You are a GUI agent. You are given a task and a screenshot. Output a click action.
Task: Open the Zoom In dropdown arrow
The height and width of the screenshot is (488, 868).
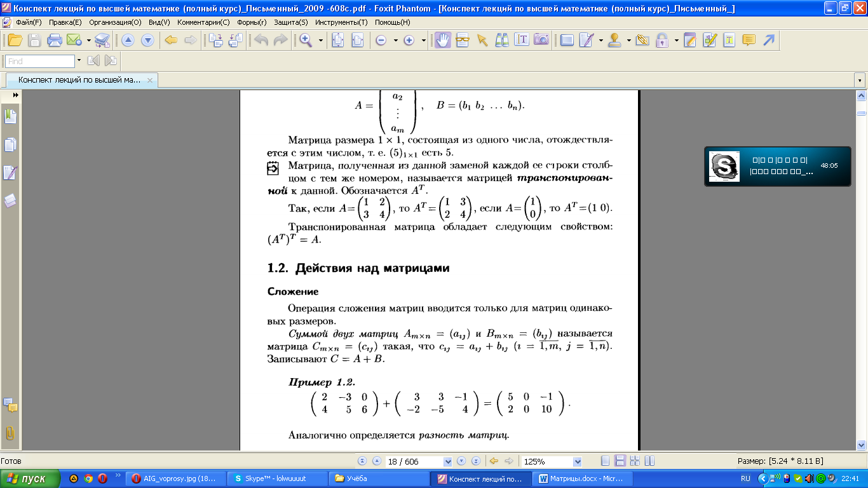pos(423,40)
